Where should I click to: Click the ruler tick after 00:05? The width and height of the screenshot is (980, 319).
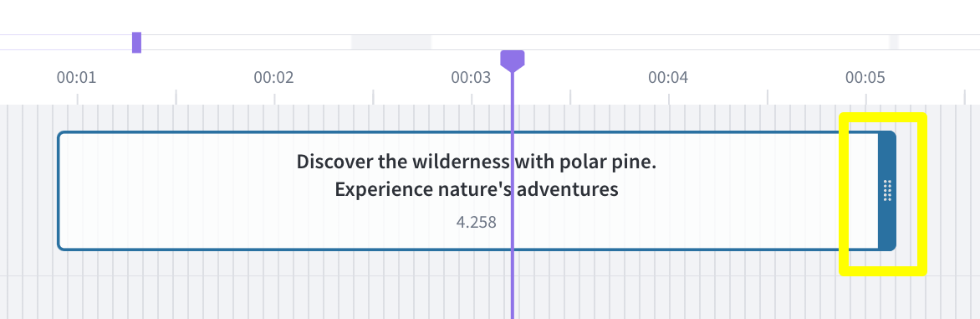pos(964,97)
